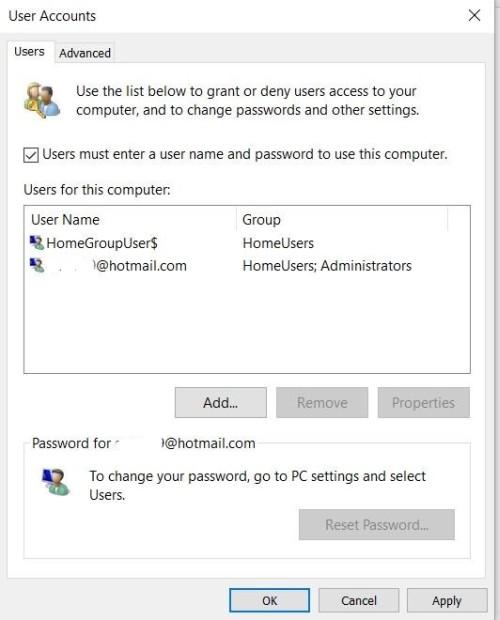Image resolution: width=500 pixels, height=620 pixels.
Task: Select the @hotmail.com user entry
Action: point(247,266)
